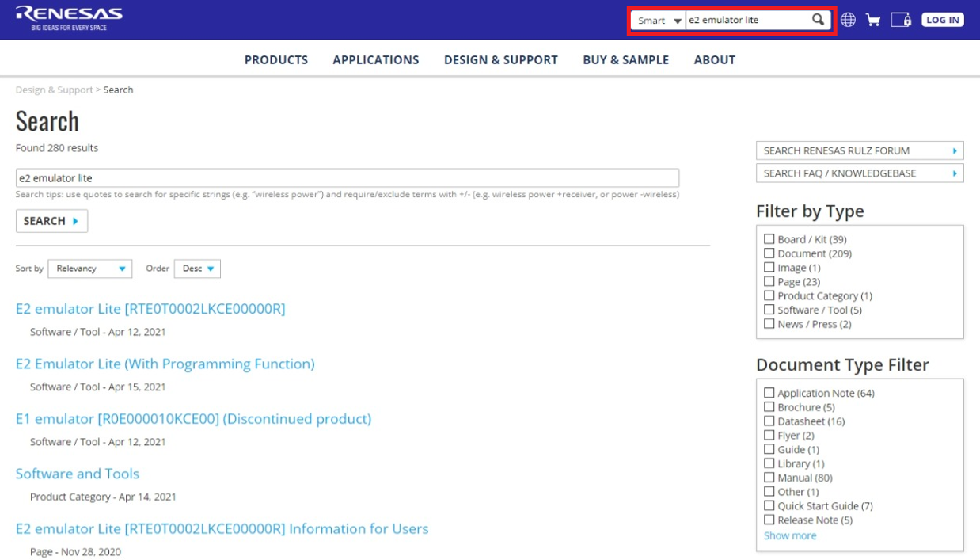Viewport: 980px width, 560px height.
Task: Click the magnifying glass search icon
Action: click(x=818, y=19)
